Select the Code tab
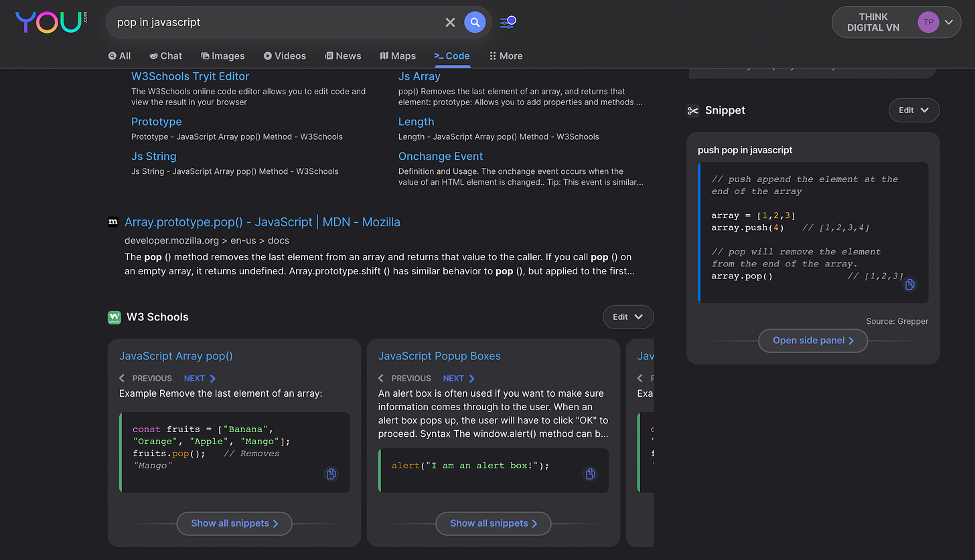 pos(452,56)
